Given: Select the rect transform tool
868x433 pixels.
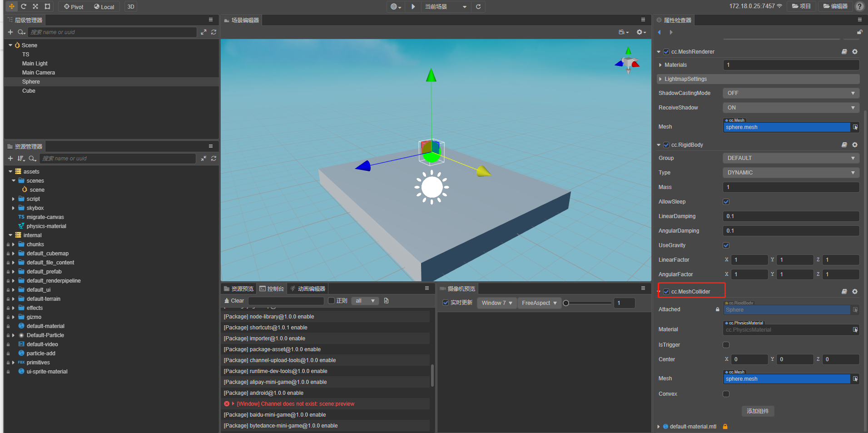Looking at the screenshot, I should pyautogui.click(x=47, y=6).
